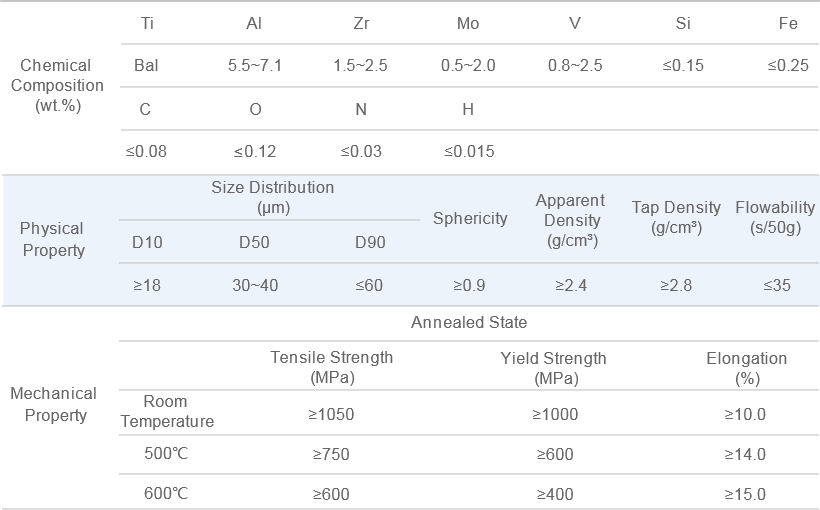Image resolution: width=820 pixels, height=510 pixels.
Task: Click the Size Distribution (μm) header
Action: click(273, 197)
